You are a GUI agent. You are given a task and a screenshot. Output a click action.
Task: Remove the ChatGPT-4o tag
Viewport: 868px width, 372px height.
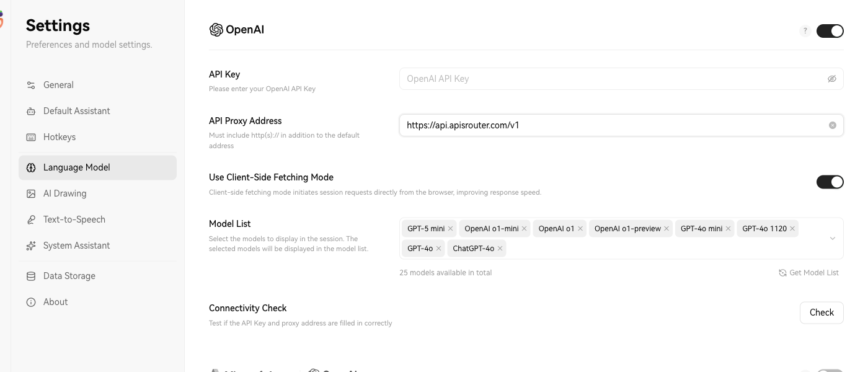click(x=500, y=249)
